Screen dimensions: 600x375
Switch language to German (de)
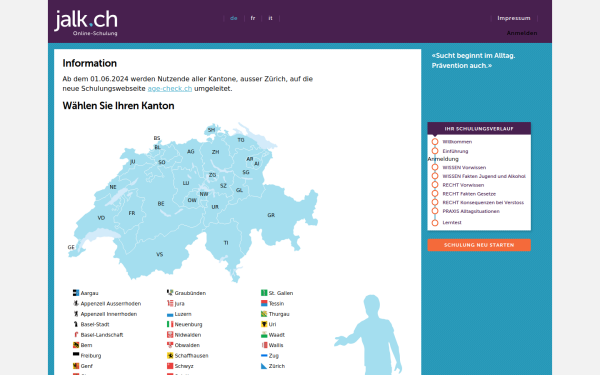click(x=233, y=18)
